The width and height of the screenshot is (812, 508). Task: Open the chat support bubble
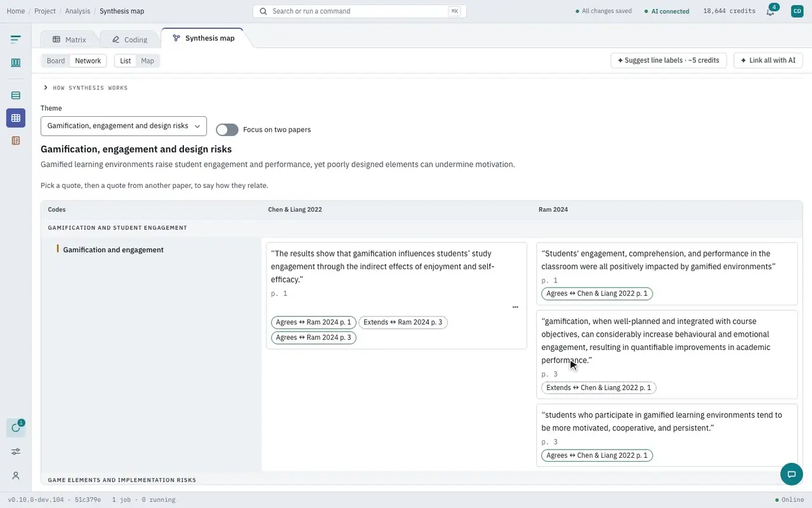pyautogui.click(x=791, y=474)
